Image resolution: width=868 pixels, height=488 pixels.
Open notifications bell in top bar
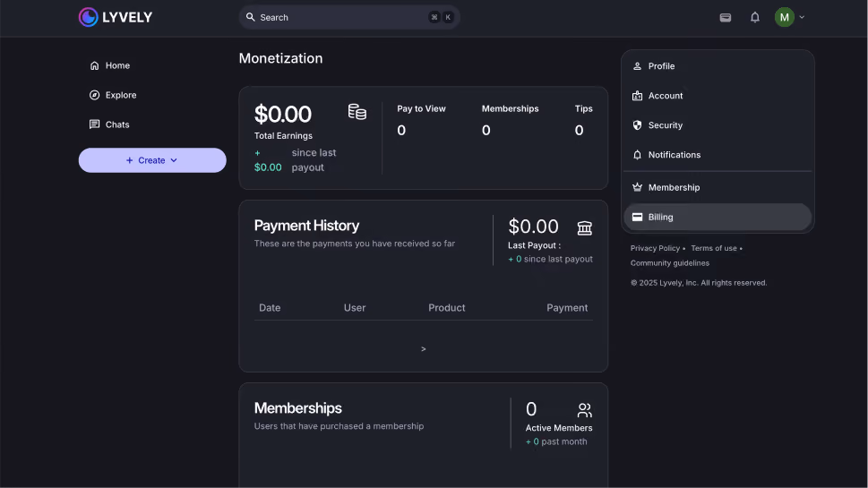tap(754, 17)
